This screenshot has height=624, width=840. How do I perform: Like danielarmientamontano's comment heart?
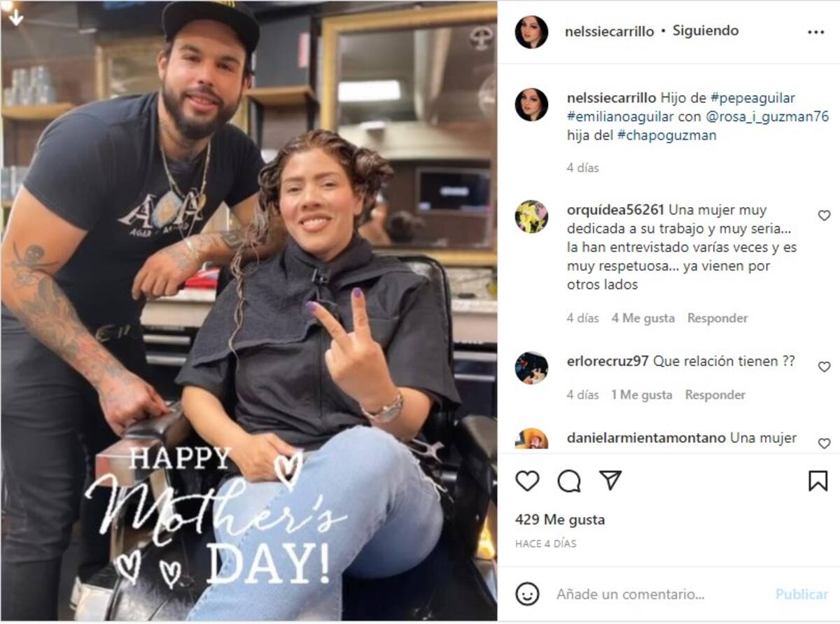point(824,443)
